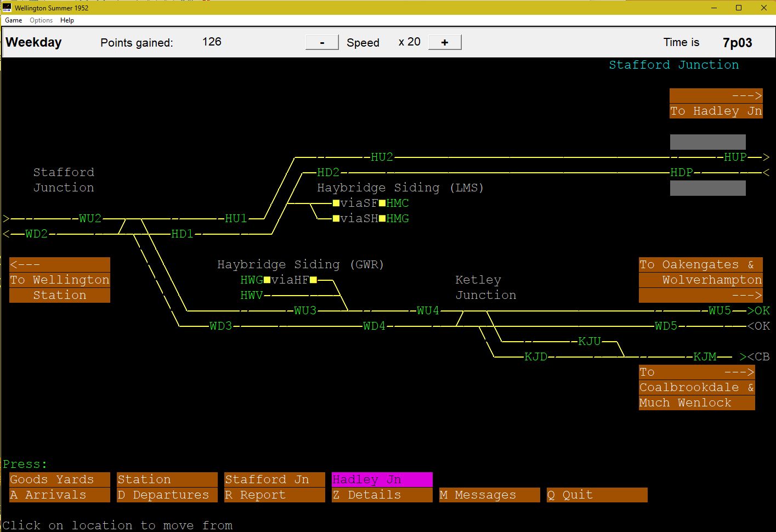Switch to the Station view
Image resolution: width=776 pixels, height=532 pixels.
pos(167,479)
